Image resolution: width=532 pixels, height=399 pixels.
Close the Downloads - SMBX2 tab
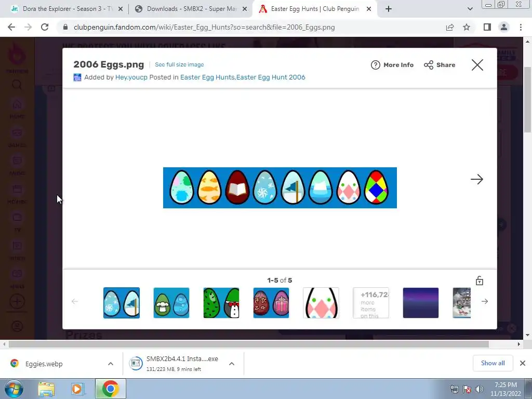[x=245, y=9]
